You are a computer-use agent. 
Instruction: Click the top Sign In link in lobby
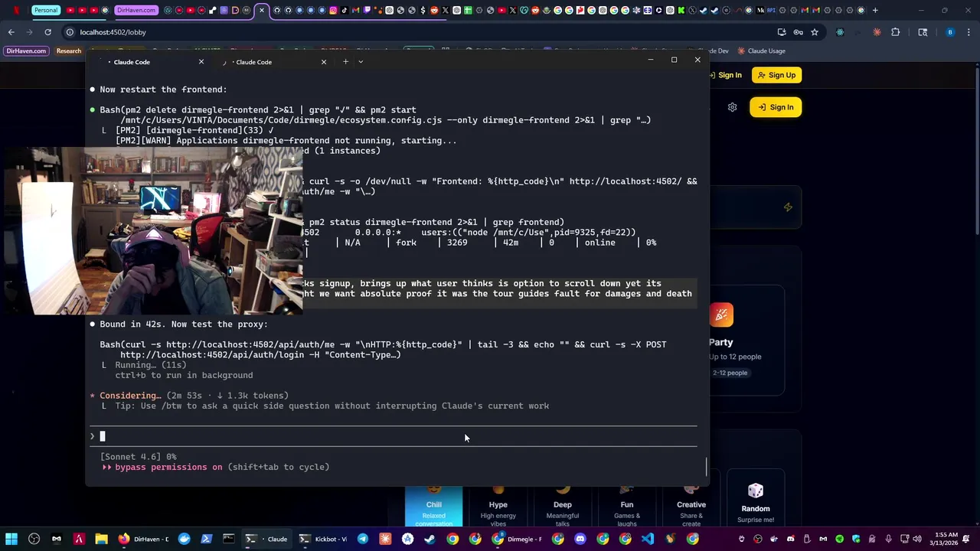(724, 75)
